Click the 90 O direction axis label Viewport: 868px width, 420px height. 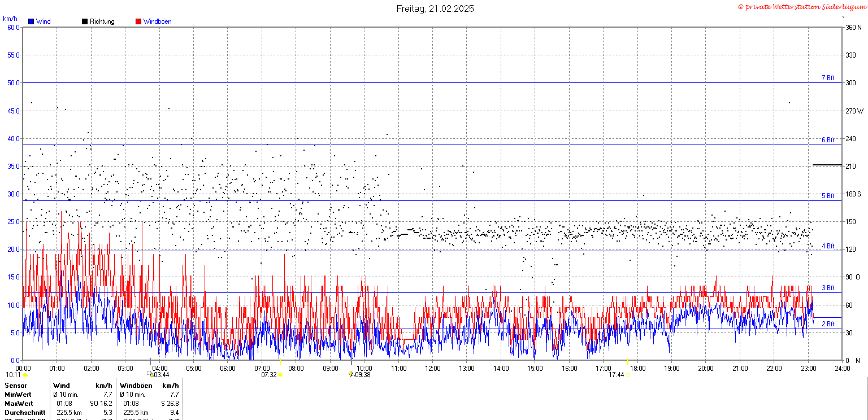click(852, 277)
